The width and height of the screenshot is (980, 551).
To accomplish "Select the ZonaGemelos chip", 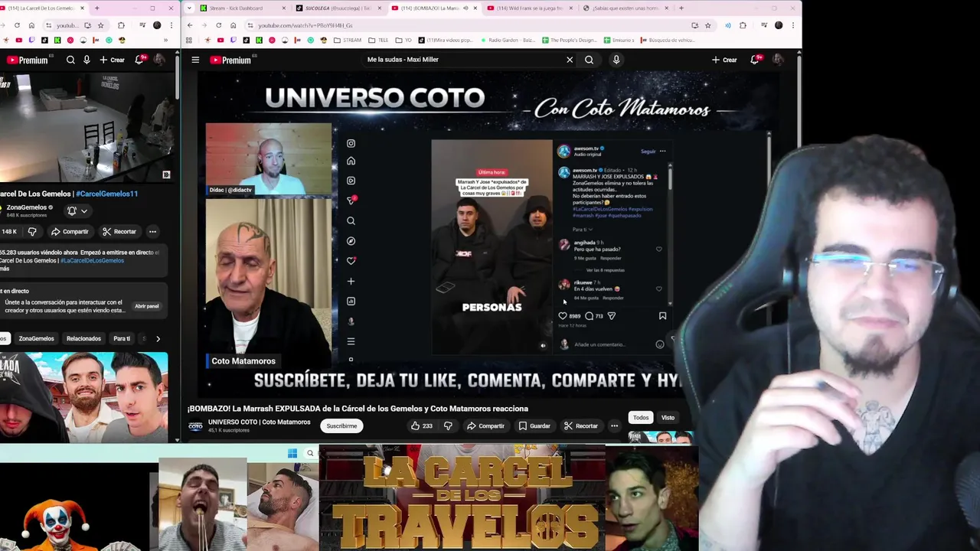I will pyautogui.click(x=36, y=338).
